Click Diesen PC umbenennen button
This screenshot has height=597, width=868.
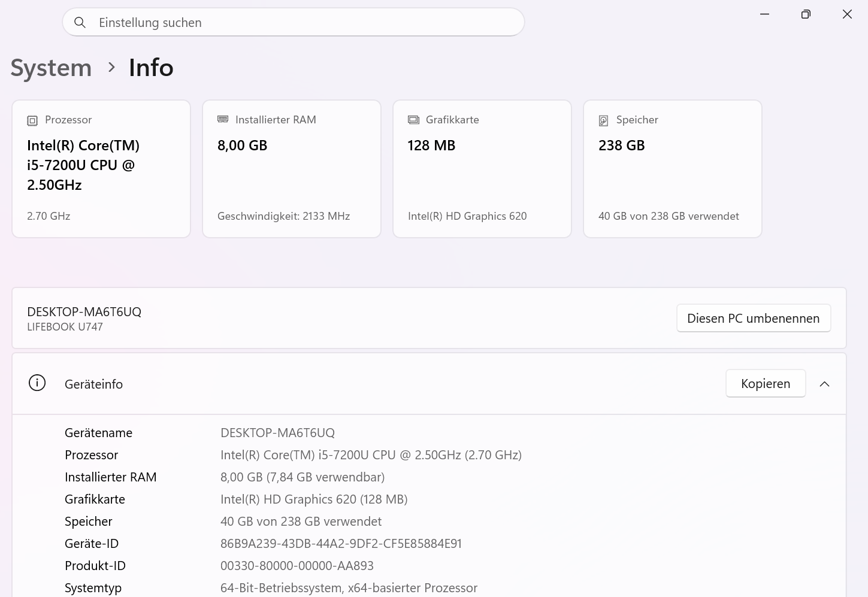tap(754, 318)
